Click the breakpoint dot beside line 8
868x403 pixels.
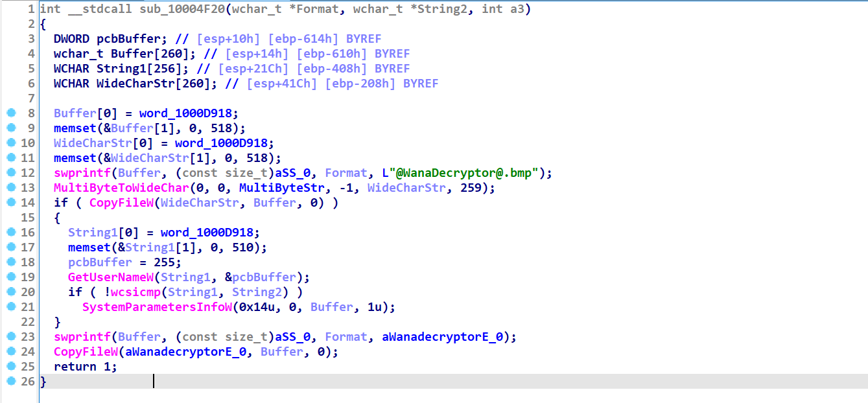click(11, 113)
